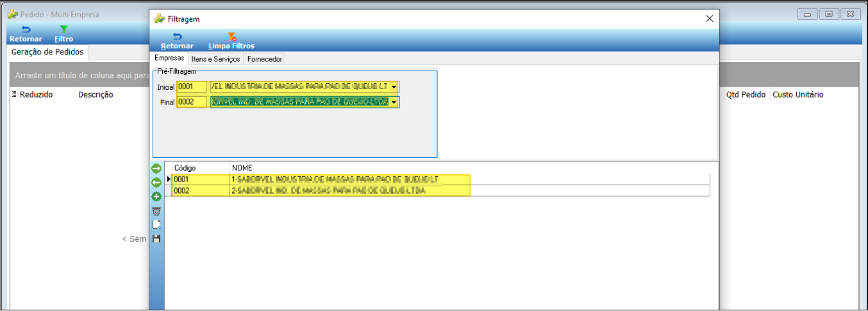Viewport: 868px width, 311px height.
Task: Click the Final code field showing 0002
Action: tap(192, 102)
